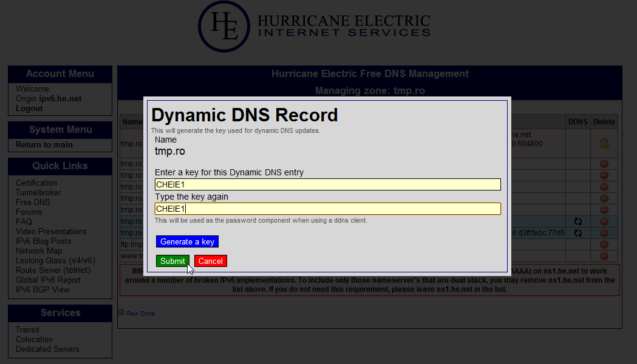
Task: Click the Type the key again field
Action: 327,209
